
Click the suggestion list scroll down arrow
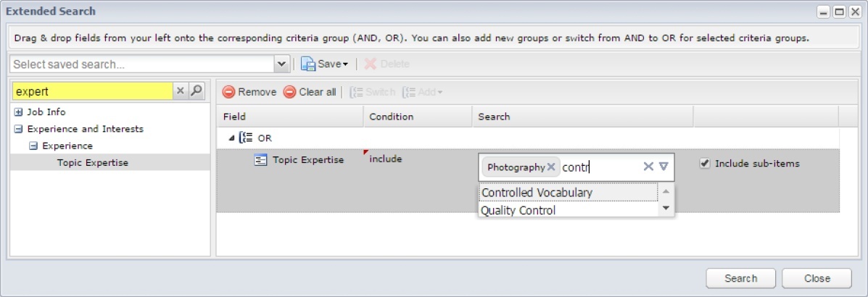pyautogui.click(x=666, y=209)
